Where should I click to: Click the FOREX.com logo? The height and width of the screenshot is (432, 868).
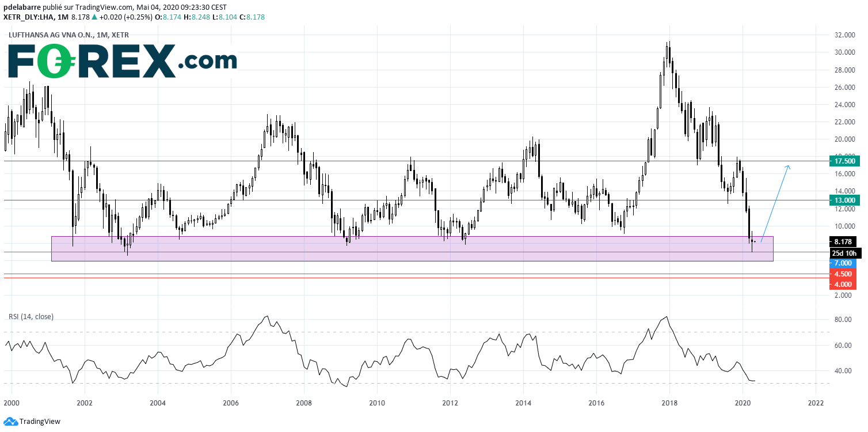[x=121, y=60]
